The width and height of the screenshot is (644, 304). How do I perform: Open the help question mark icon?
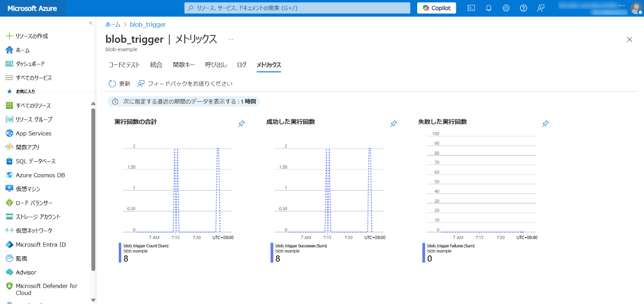[523, 8]
